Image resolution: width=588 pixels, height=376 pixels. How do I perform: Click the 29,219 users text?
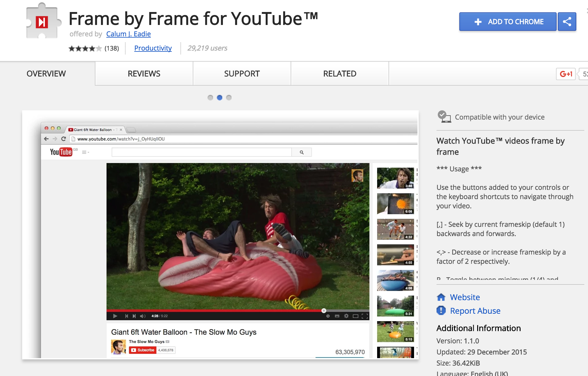pyautogui.click(x=207, y=48)
